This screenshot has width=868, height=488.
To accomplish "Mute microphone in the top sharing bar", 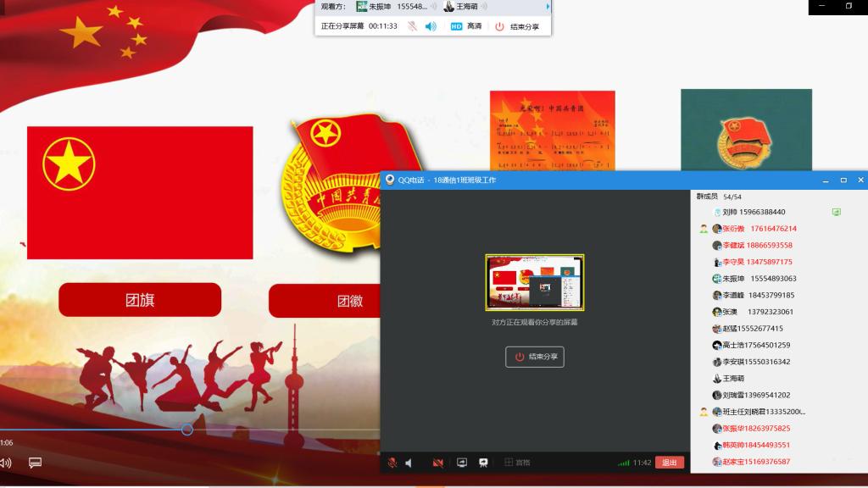I will point(413,26).
